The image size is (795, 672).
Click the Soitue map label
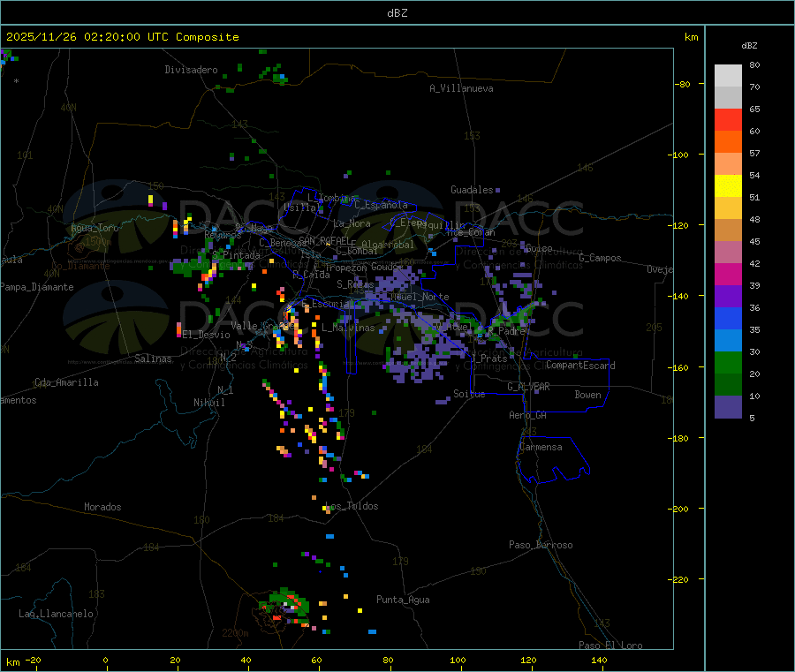(x=469, y=394)
